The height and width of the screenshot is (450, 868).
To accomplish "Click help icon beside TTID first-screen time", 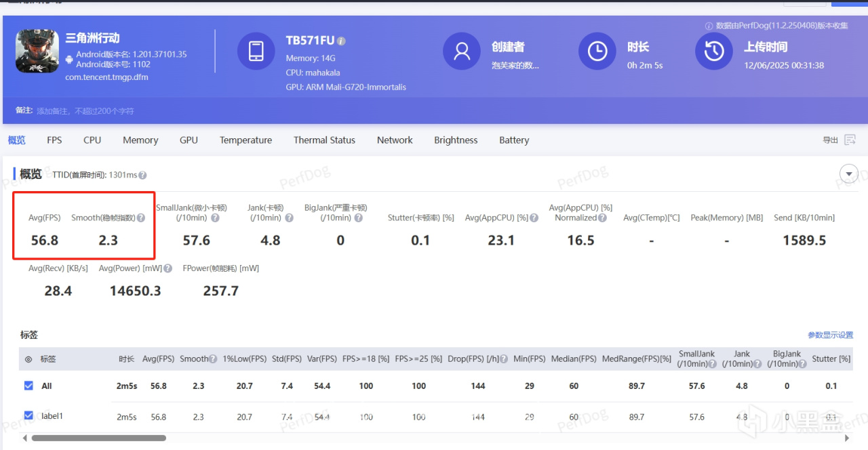I will 142,176.
